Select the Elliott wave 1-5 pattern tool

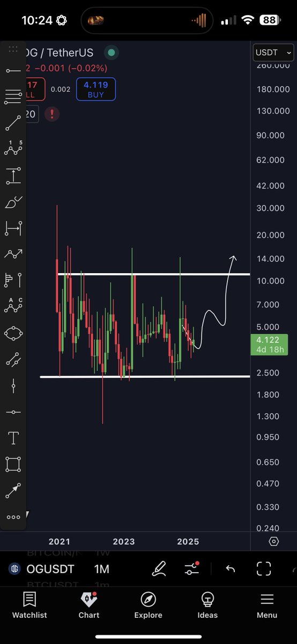[13, 149]
